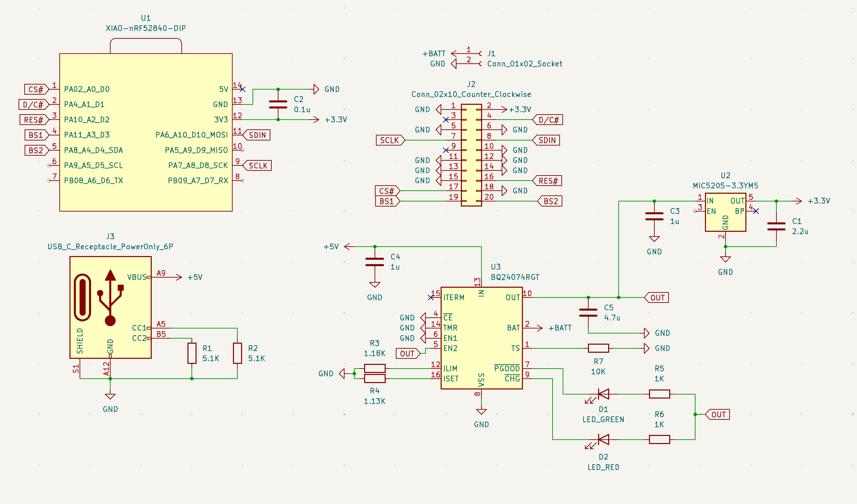Viewport: 857px width, 504px height.
Task: Click the GND power symbol below J3
Action: tap(110, 397)
